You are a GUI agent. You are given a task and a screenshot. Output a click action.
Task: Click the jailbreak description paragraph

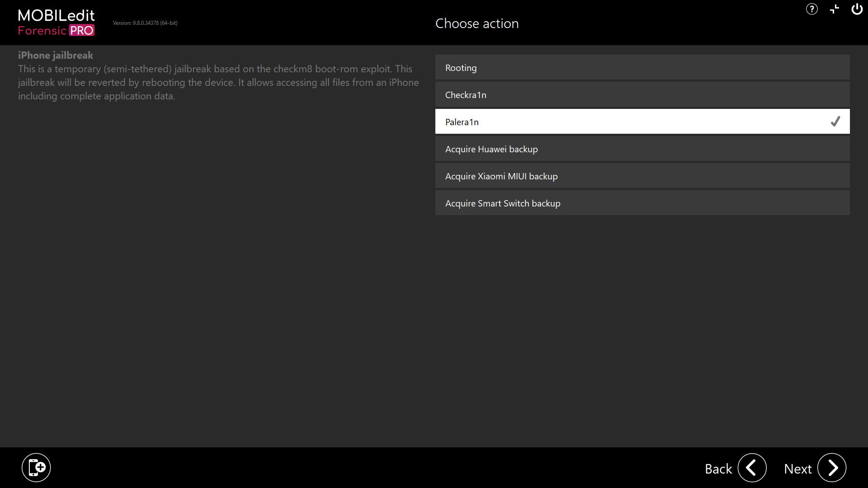[x=218, y=82]
